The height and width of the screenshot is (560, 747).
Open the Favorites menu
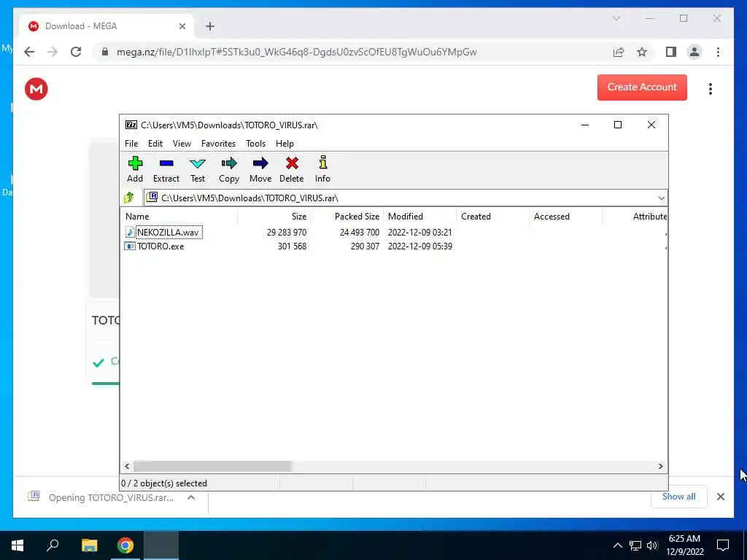[218, 144]
